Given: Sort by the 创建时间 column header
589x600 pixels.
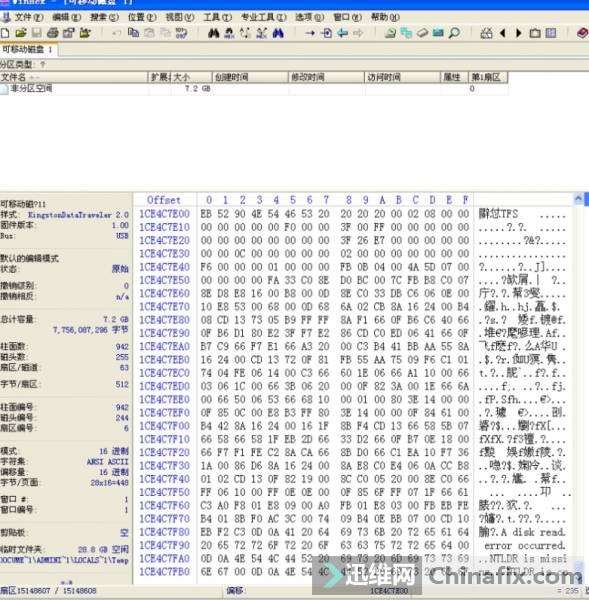Looking at the screenshot, I should pyautogui.click(x=250, y=77).
